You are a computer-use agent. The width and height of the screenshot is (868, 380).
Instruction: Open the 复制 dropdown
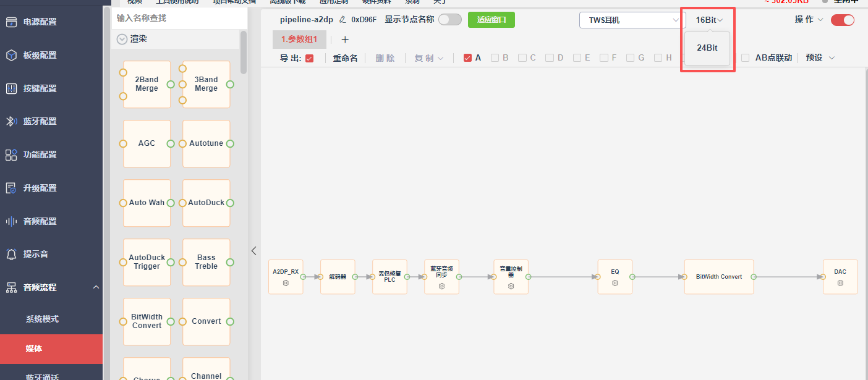429,58
